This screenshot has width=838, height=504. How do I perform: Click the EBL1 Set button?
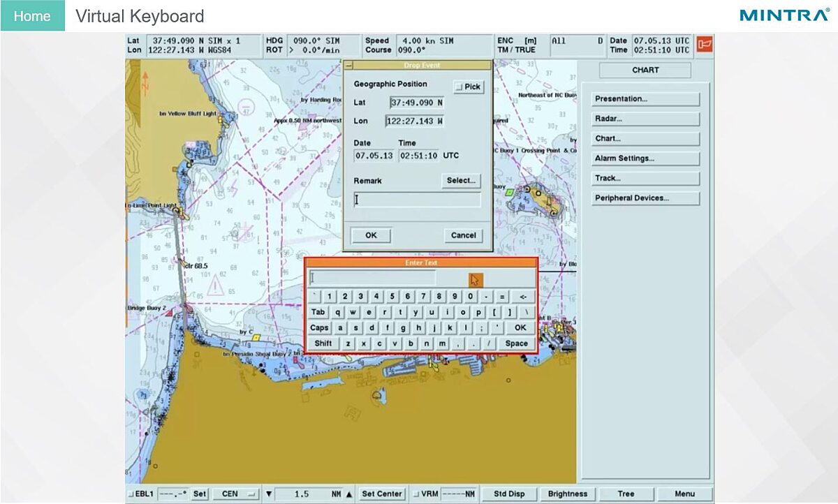(200, 494)
